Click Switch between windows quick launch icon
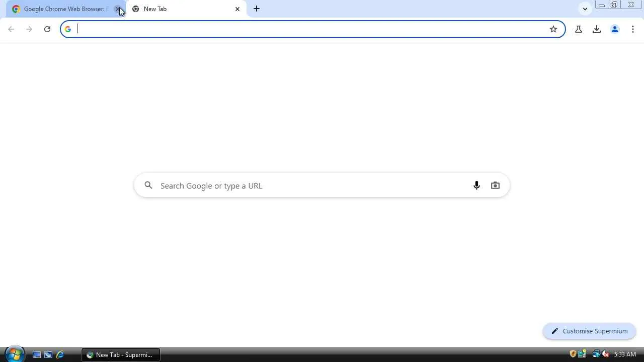 tap(48, 354)
